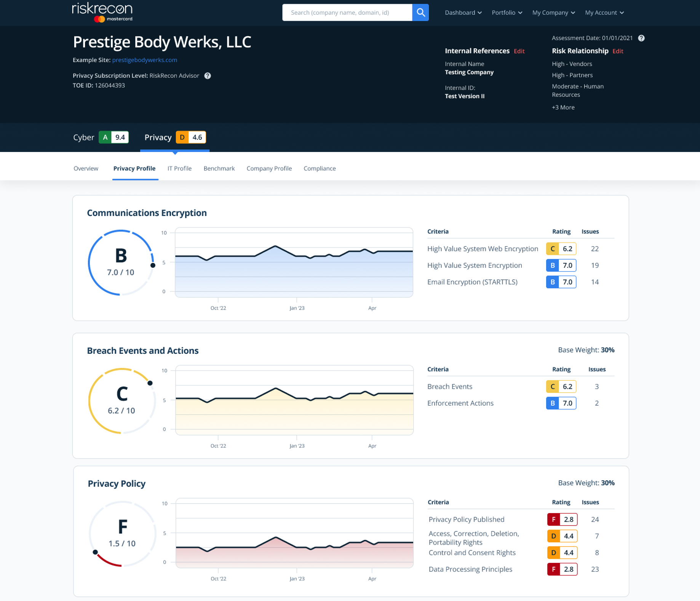Viewport: 700px width, 601px height.
Task: Click issues count 19 for System Encryption
Action: tap(595, 265)
